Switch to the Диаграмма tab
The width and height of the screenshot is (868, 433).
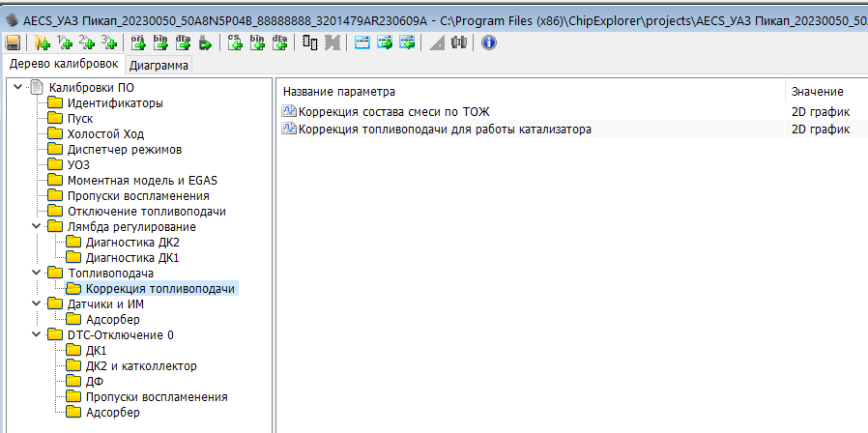(x=159, y=66)
